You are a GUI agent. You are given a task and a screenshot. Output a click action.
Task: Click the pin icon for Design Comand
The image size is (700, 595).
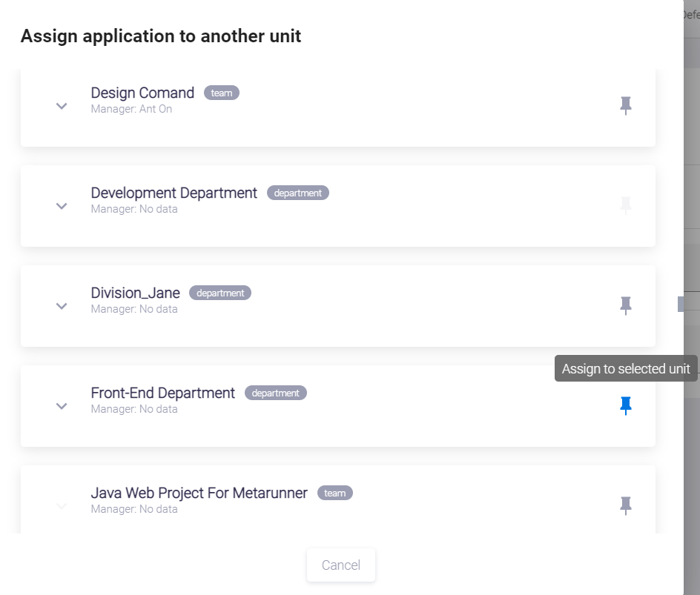click(626, 105)
